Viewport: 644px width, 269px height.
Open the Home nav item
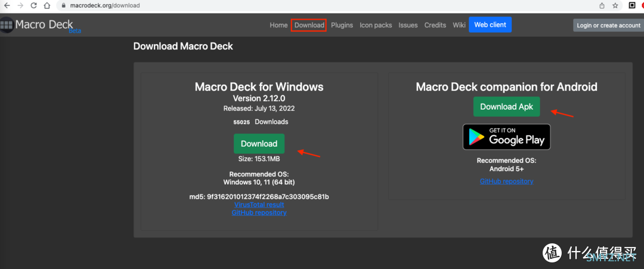[x=278, y=25]
